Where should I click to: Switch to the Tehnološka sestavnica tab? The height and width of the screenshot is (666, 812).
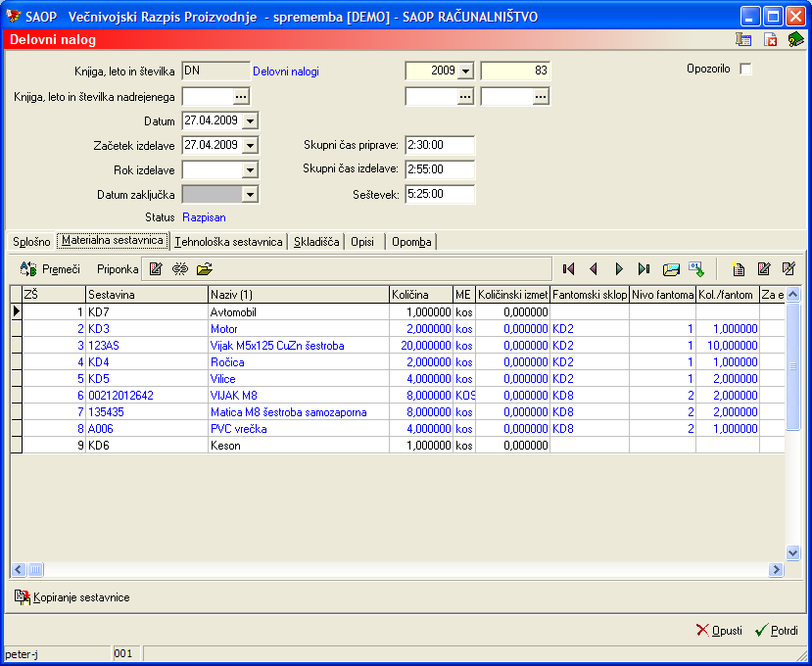click(228, 241)
